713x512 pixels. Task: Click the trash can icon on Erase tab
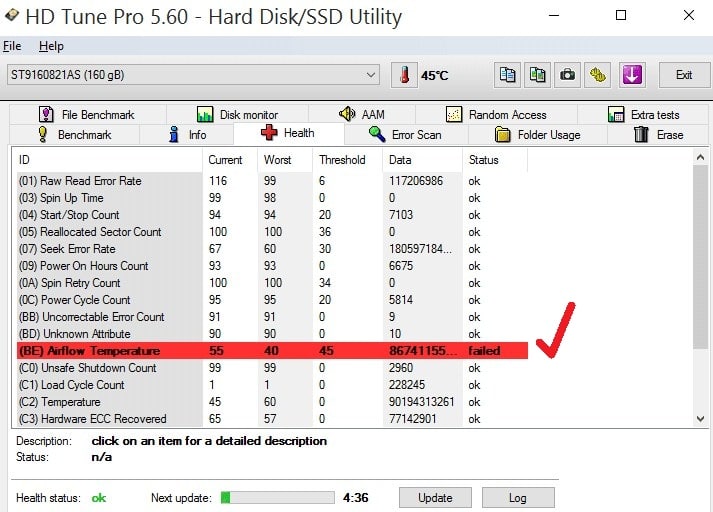(x=641, y=135)
